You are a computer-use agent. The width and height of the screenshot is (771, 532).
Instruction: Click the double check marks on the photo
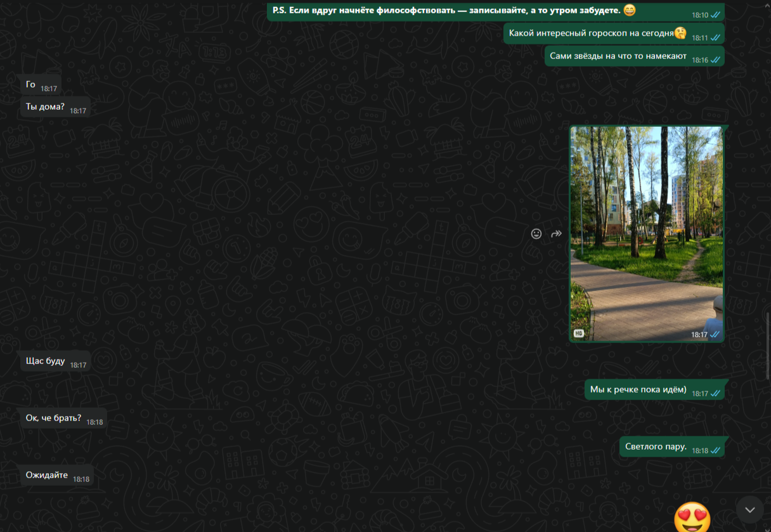click(x=715, y=335)
